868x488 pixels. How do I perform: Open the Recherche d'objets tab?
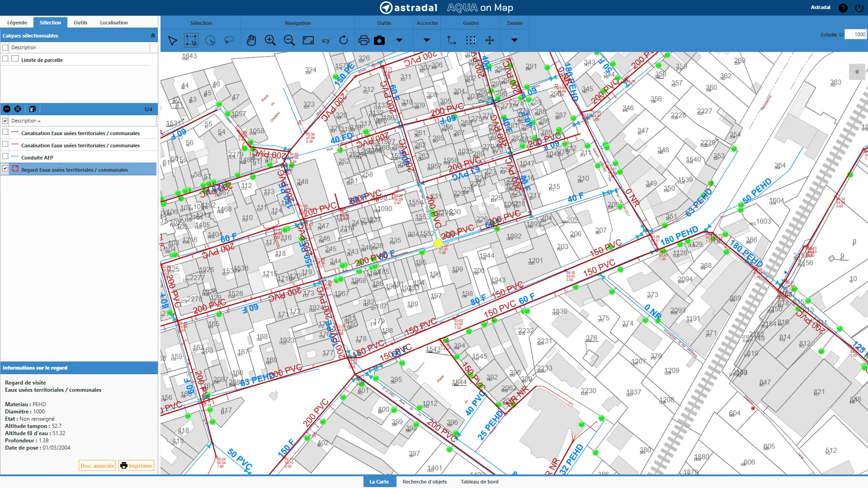425,482
